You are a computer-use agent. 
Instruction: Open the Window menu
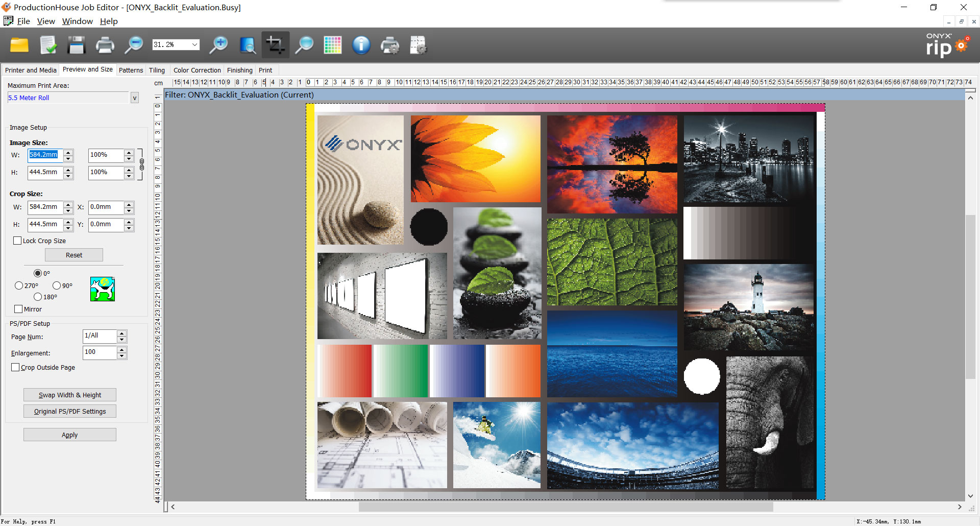click(x=78, y=21)
